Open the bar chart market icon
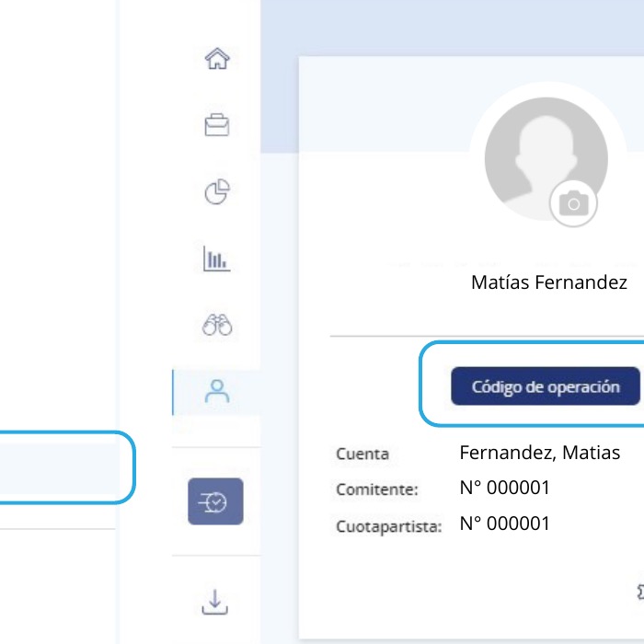 (217, 259)
